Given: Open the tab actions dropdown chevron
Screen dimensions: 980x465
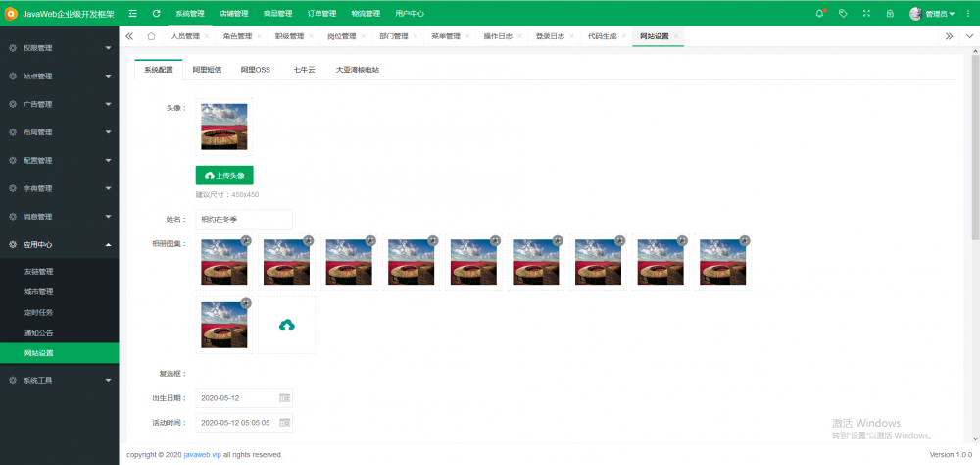Looking at the screenshot, I should [x=969, y=36].
